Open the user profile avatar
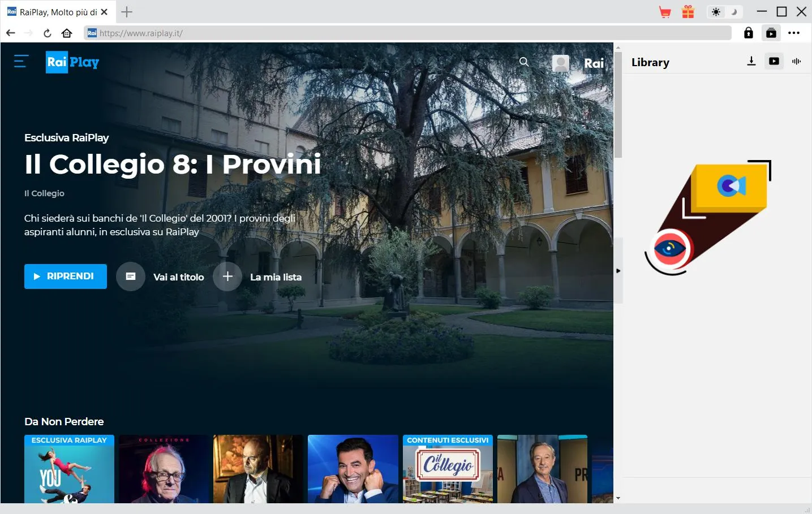The image size is (812, 514). click(560, 63)
